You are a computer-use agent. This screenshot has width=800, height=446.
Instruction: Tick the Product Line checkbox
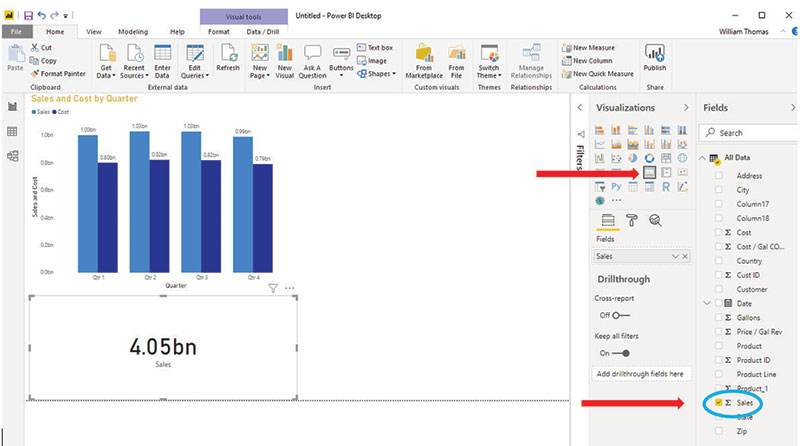tap(716, 374)
